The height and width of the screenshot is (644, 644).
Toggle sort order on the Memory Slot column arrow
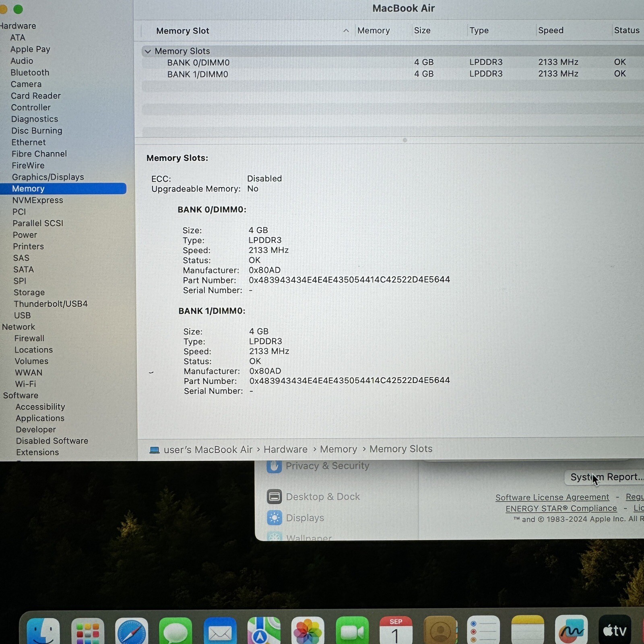(x=346, y=31)
